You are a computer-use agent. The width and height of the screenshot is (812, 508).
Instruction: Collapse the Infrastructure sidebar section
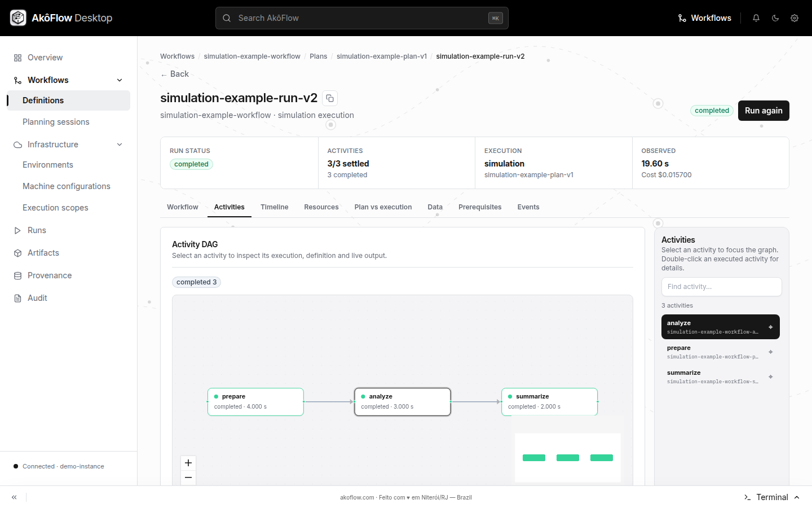point(120,144)
